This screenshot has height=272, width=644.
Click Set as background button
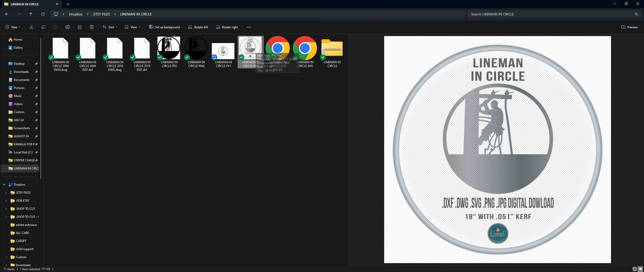164,27
